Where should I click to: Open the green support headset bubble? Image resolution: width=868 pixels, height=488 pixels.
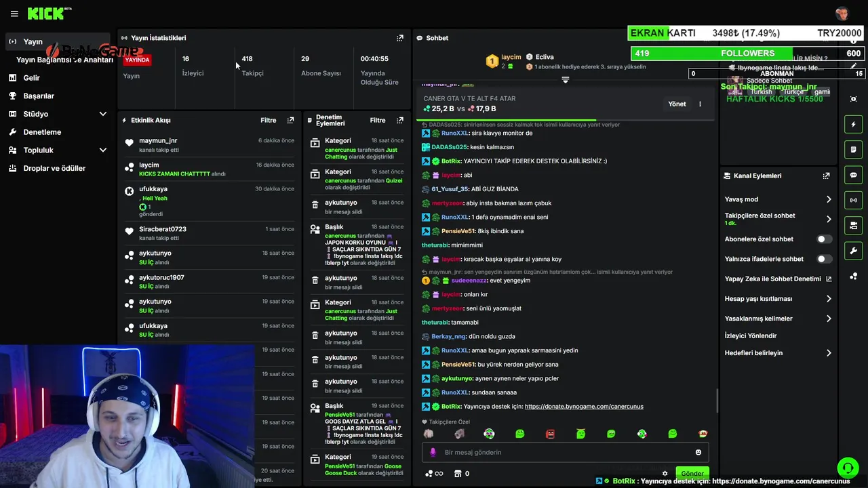coord(848,468)
